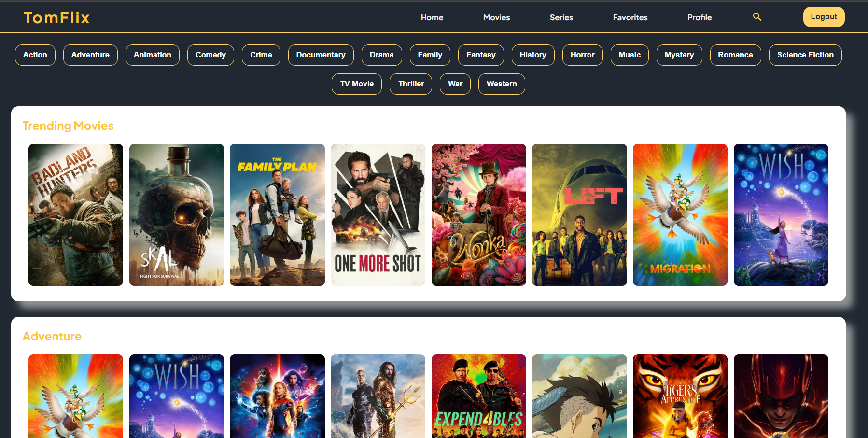868x438 pixels.
Task: Filter by History genre
Action: coord(533,55)
